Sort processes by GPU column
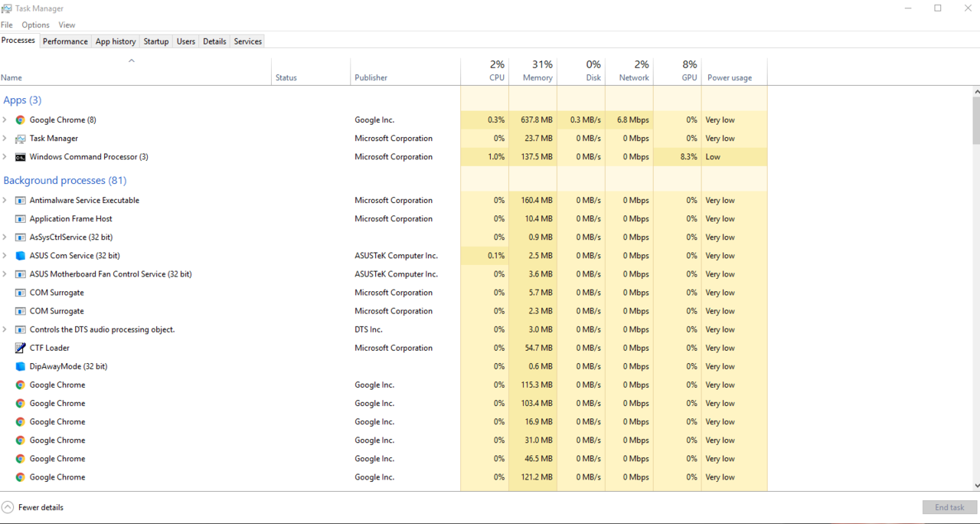This screenshot has width=980, height=524. (x=678, y=71)
